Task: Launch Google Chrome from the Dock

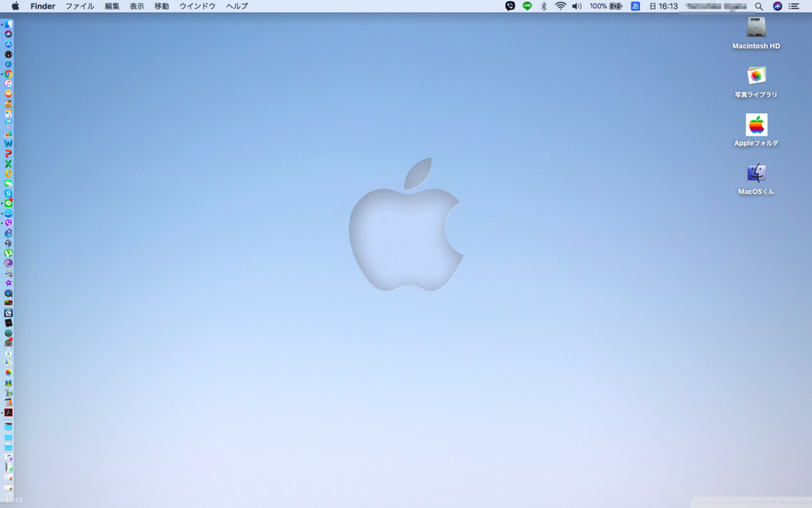Action: (x=8, y=74)
